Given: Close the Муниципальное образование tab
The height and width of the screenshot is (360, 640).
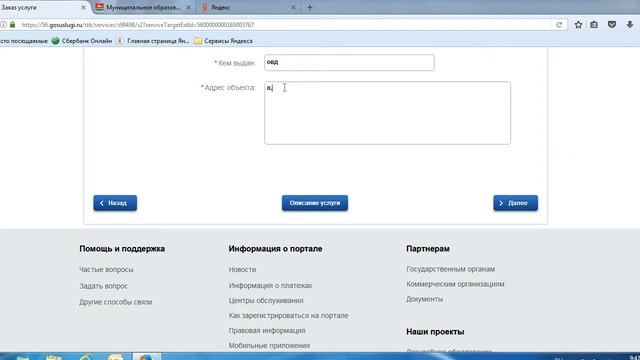Looking at the screenshot, I should [188, 7].
